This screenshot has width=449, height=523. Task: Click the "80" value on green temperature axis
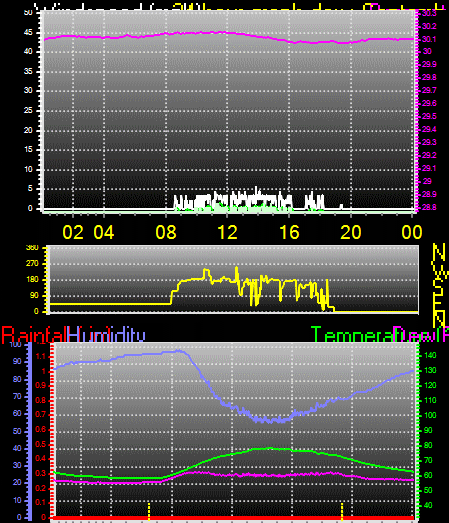tap(428, 445)
